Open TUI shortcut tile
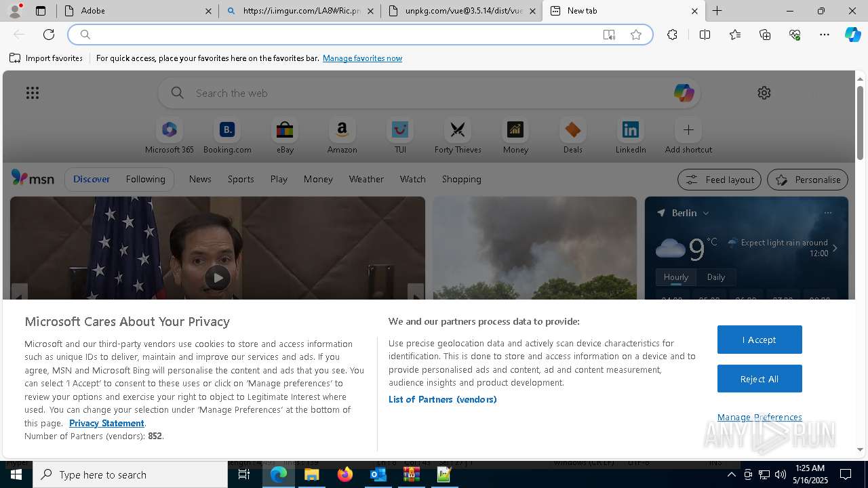The width and height of the screenshot is (868, 488). pyautogui.click(x=400, y=136)
